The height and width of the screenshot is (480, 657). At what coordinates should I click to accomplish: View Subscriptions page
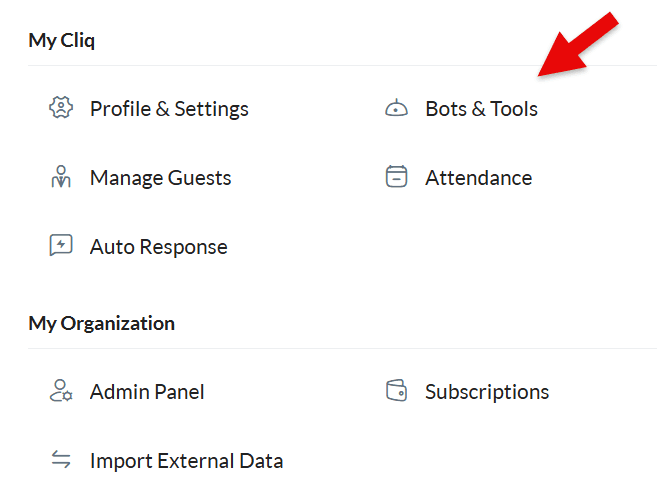click(487, 392)
